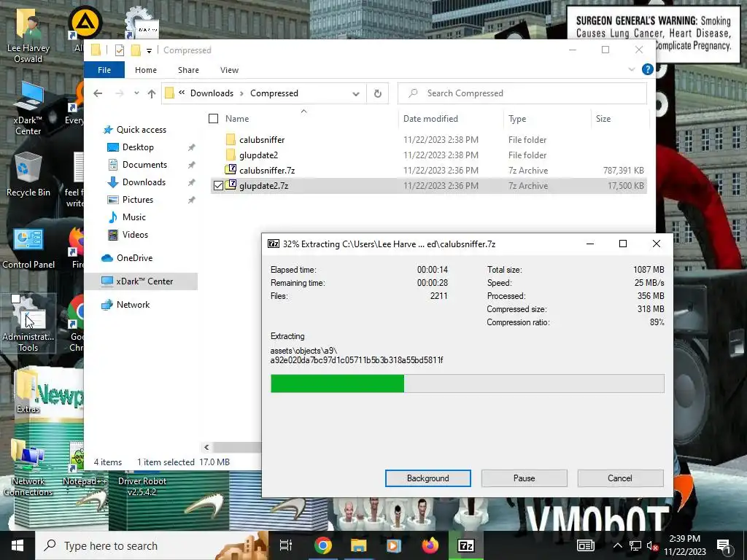Open Downloads in navigation pane
The image size is (747, 560).
(x=144, y=182)
